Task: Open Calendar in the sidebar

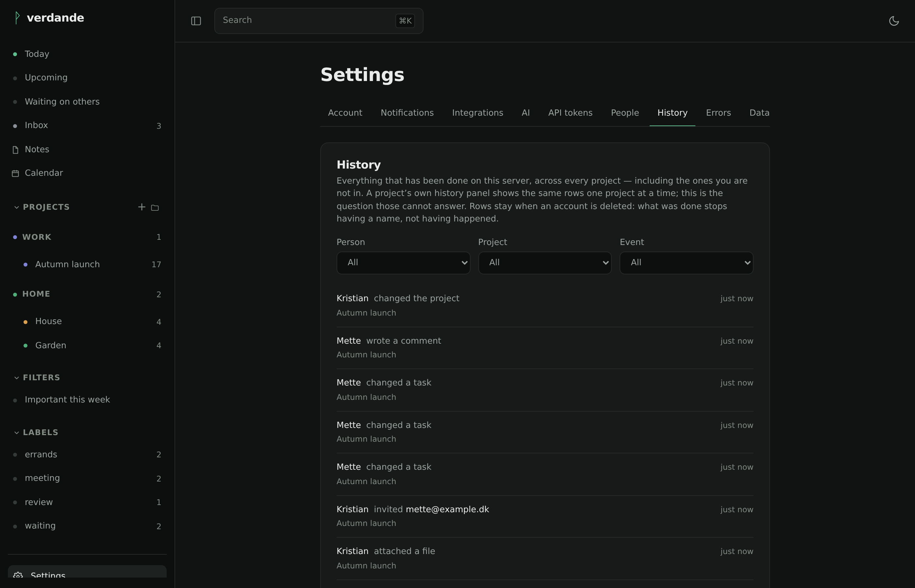Action: 87,173
